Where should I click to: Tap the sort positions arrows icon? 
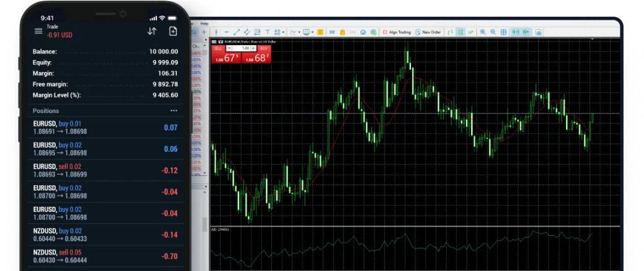tap(152, 31)
